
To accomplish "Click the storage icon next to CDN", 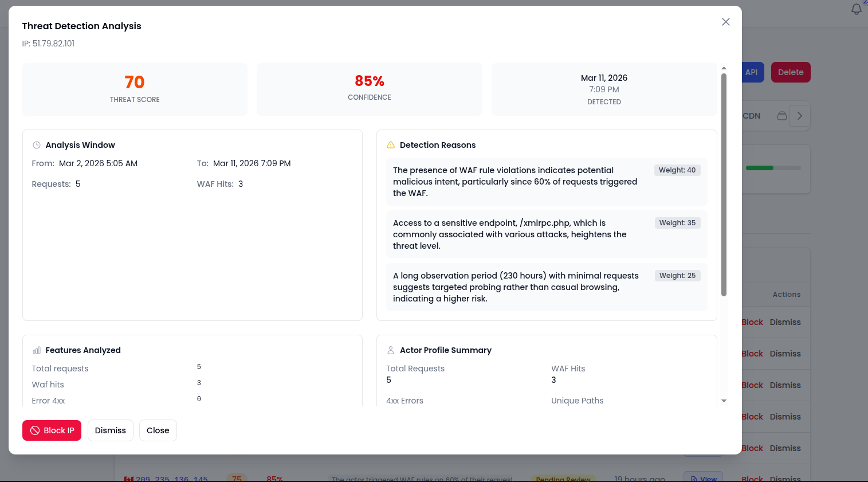I will pos(781,116).
